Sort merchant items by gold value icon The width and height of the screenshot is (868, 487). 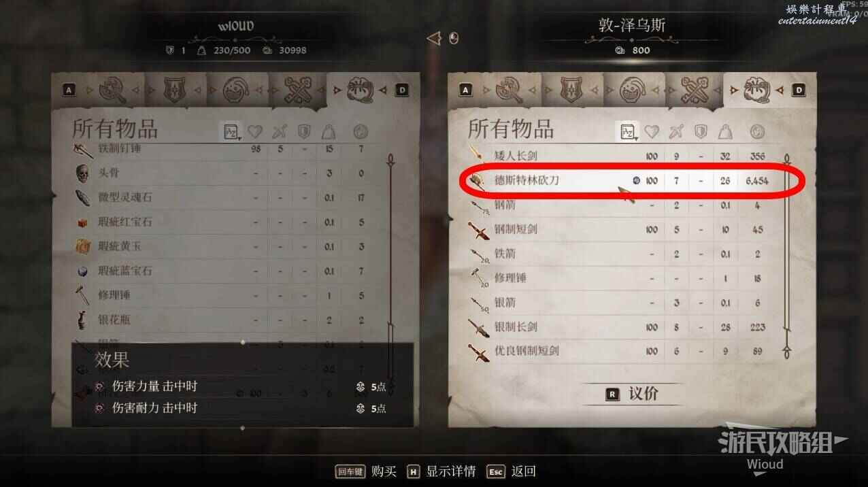tap(757, 131)
